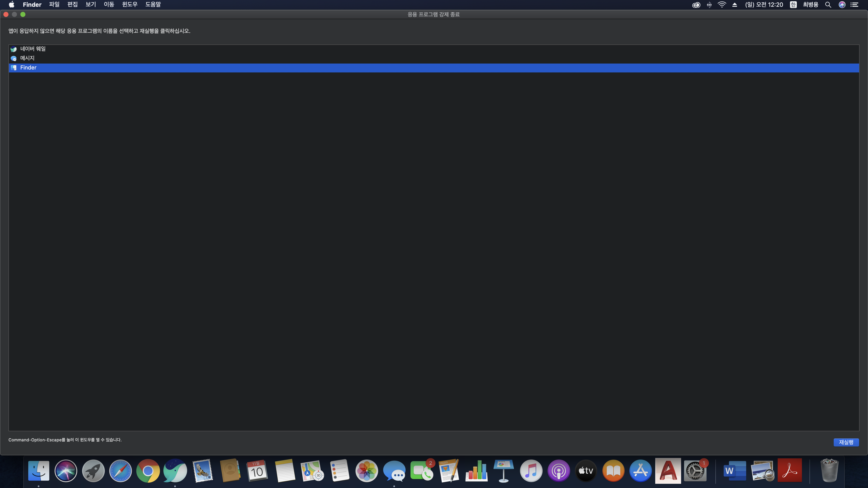Open Spotlight search in menu bar
This screenshot has height=488, width=868.
[x=828, y=4]
